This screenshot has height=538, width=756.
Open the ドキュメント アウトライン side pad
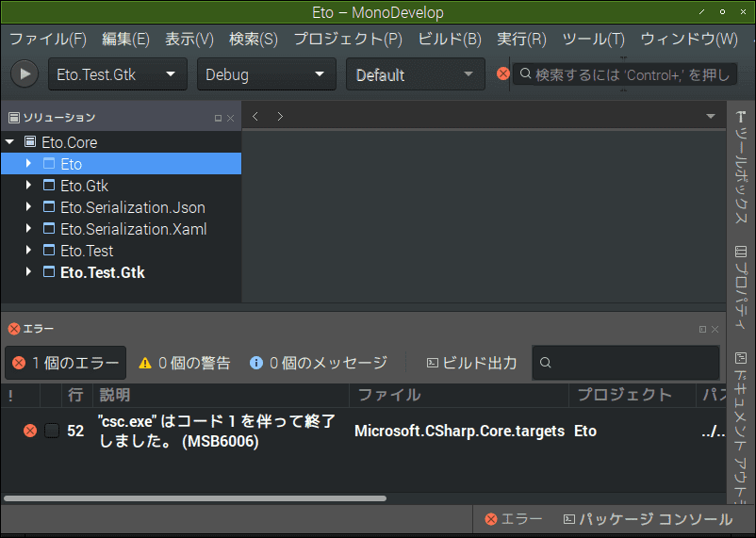741,428
